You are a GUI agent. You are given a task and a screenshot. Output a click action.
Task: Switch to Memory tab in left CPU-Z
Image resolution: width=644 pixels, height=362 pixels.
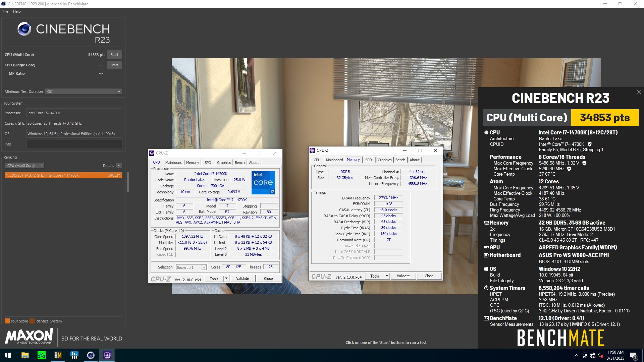pos(193,163)
